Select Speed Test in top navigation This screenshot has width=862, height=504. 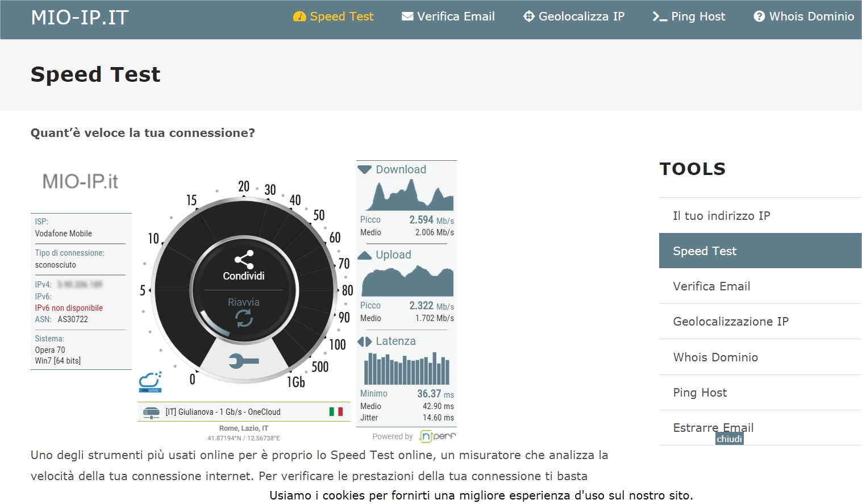click(334, 16)
